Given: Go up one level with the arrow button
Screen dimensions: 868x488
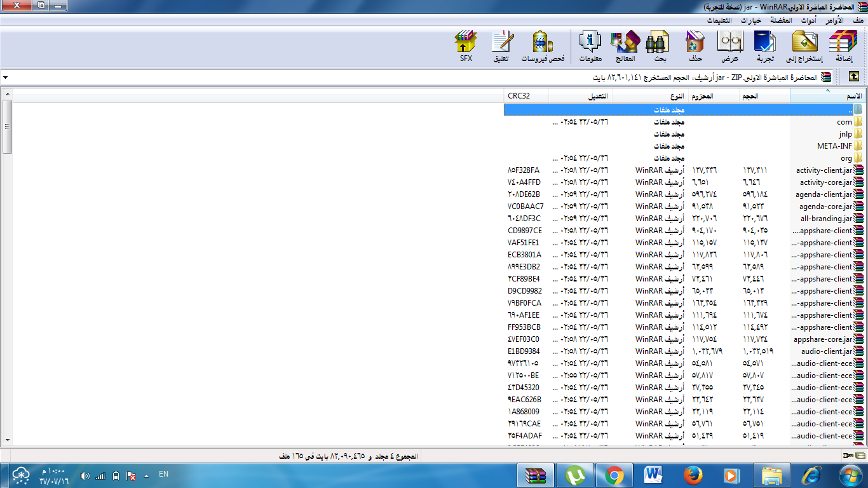Looking at the screenshot, I should (853, 76).
